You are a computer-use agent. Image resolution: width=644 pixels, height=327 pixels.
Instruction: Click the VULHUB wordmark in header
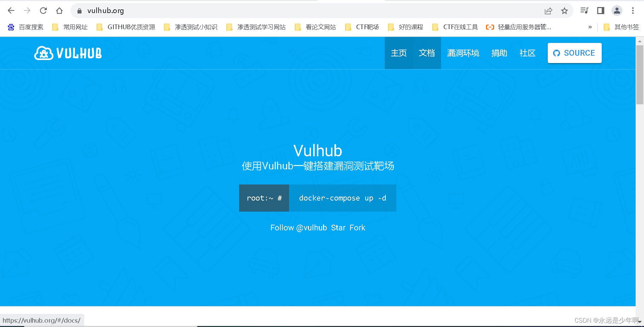click(79, 53)
